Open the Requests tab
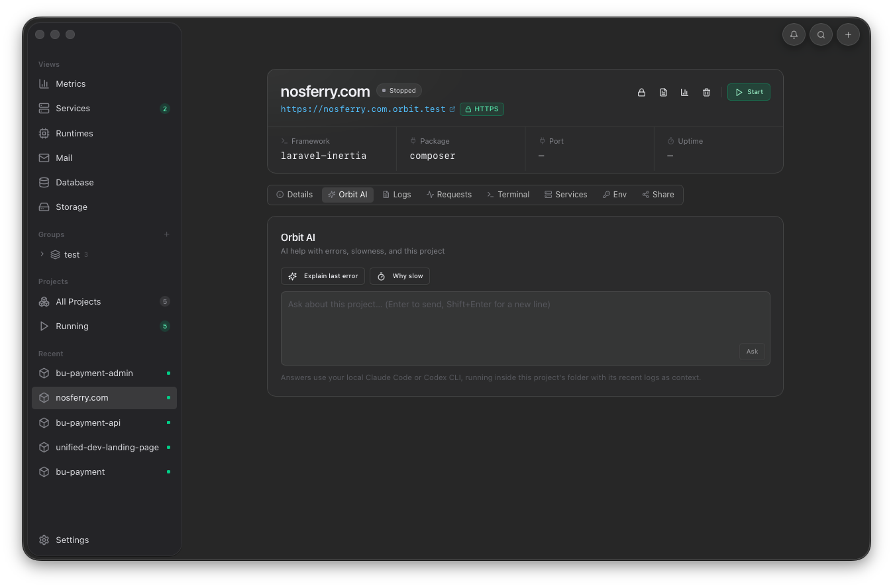 click(449, 195)
